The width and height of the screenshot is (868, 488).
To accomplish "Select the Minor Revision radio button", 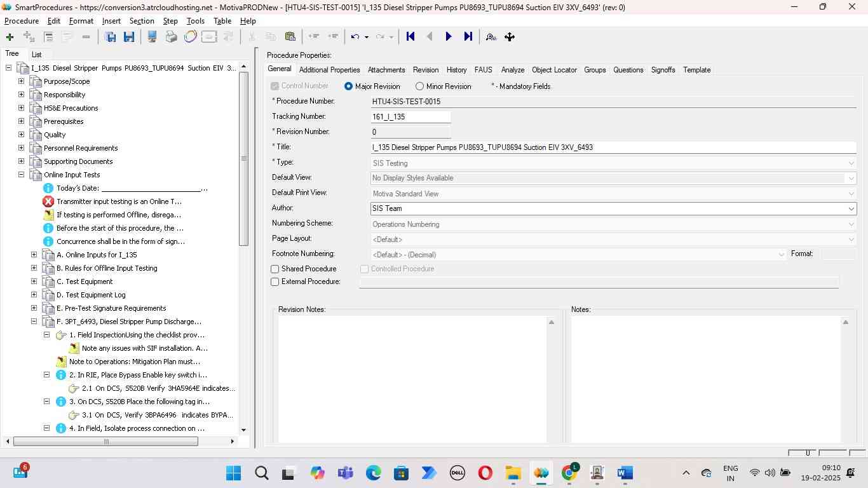I will 419,86.
